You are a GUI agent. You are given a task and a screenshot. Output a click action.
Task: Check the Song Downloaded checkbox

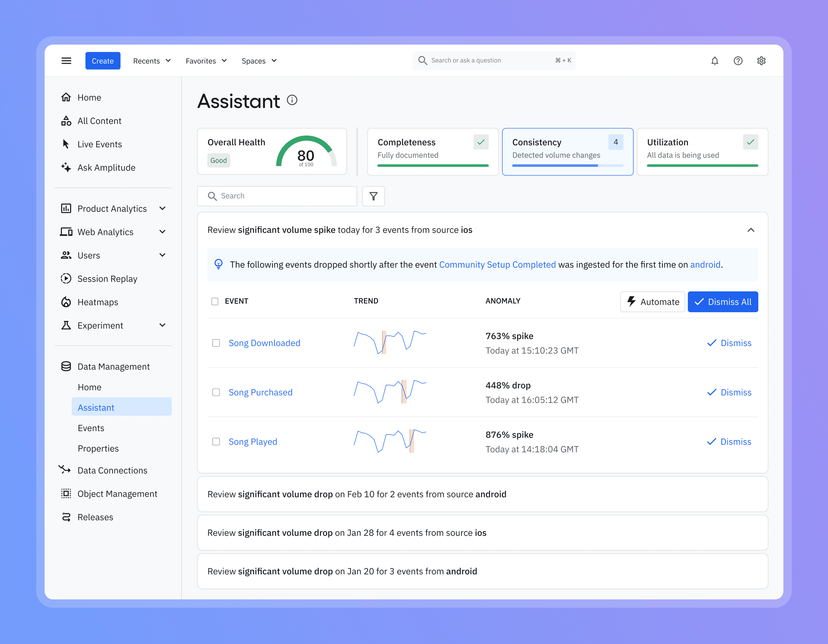tap(216, 343)
